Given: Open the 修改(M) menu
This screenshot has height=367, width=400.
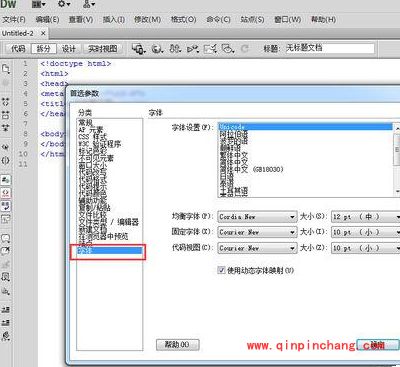Looking at the screenshot, I should point(147,20).
